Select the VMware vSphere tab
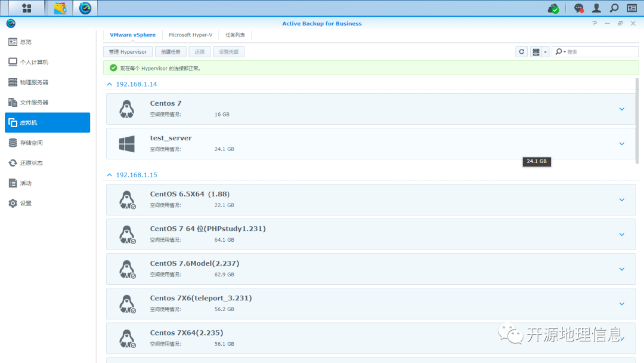This screenshot has height=363, width=644. (x=132, y=35)
